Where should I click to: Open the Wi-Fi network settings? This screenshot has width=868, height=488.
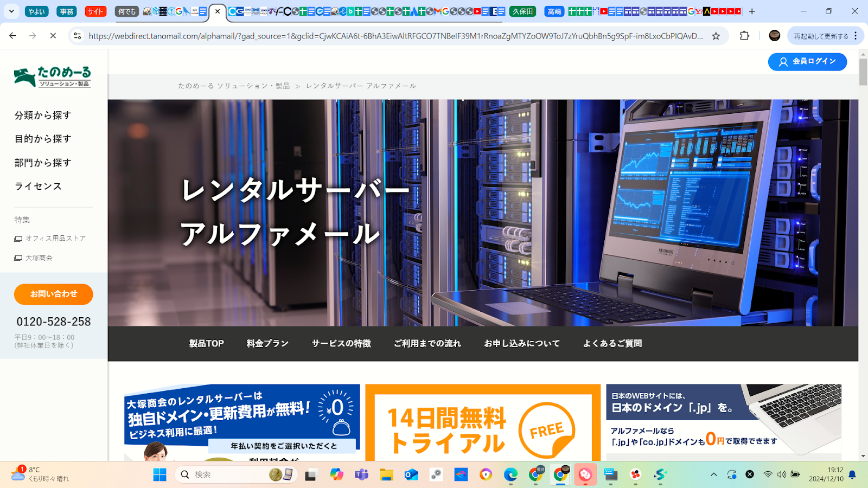(768, 474)
